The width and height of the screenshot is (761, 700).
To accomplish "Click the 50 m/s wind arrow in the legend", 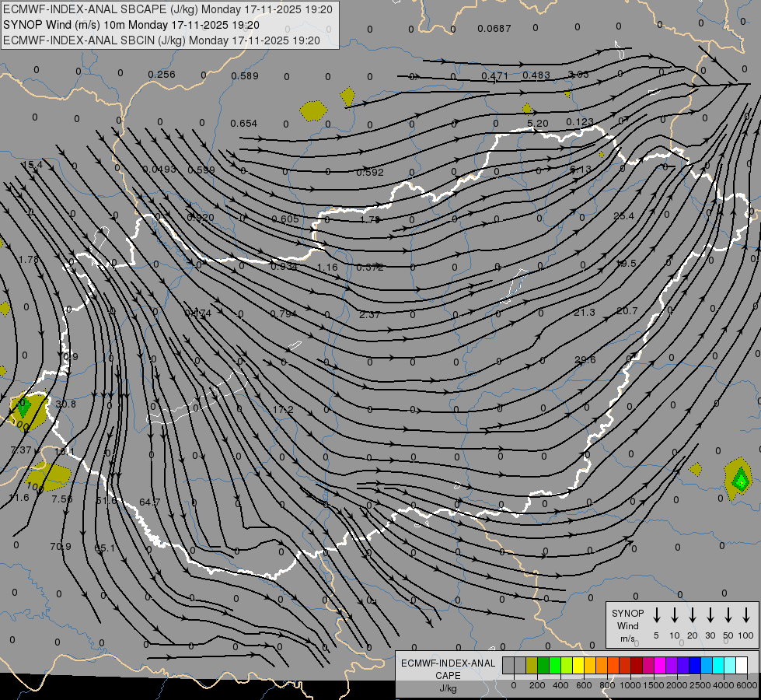I will pos(728,615).
